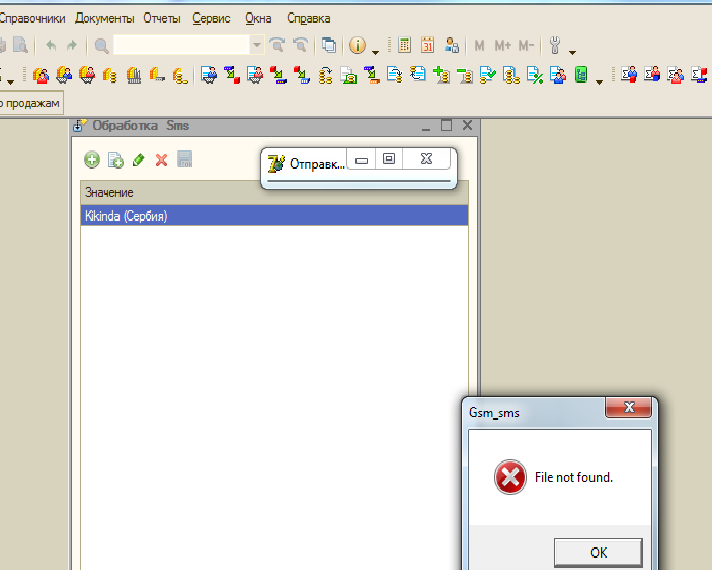712x570 pixels.
Task: Open the Сервис menu
Action: coord(211,19)
